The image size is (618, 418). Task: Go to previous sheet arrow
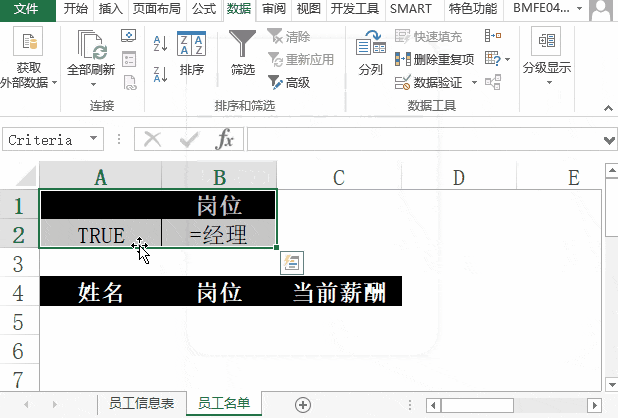pyautogui.click(x=26, y=405)
